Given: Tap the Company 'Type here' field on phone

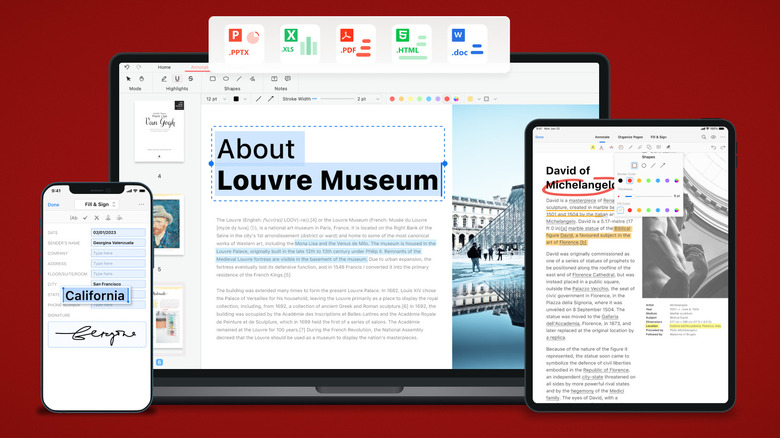Looking at the screenshot, I should pyautogui.click(x=118, y=253).
